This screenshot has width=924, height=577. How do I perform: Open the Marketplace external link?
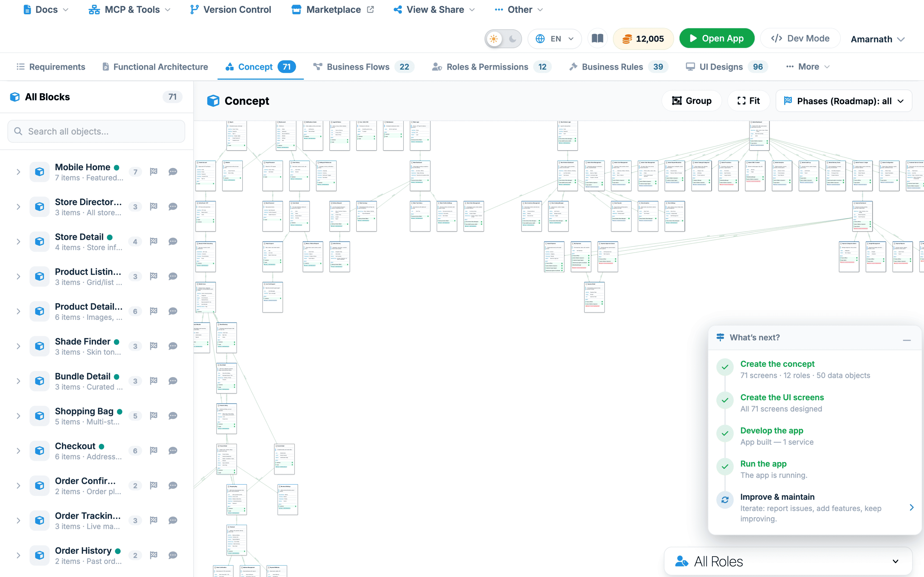pyautogui.click(x=332, y=10)
